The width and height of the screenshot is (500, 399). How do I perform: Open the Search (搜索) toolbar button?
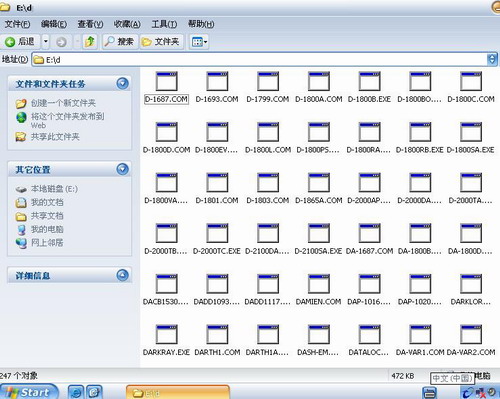pyautogui.click(x=120, y=42)
